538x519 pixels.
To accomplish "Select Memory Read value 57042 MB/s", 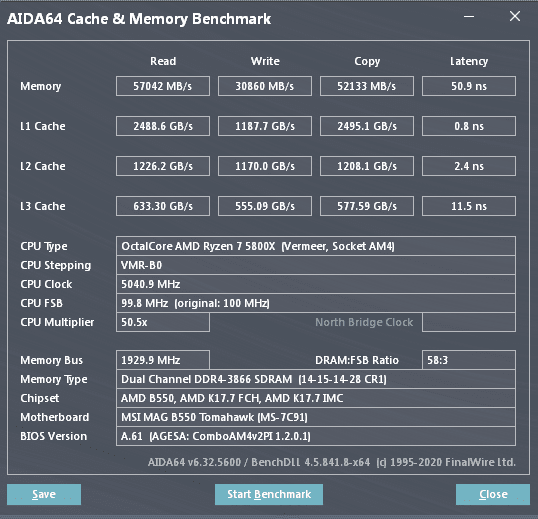I will [163, 86].
